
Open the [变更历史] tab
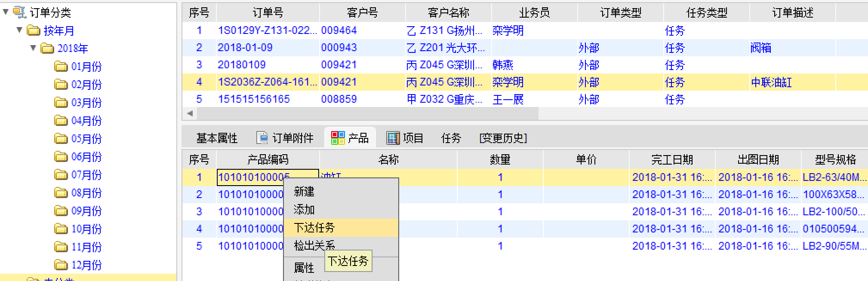(x=503, y=138)
